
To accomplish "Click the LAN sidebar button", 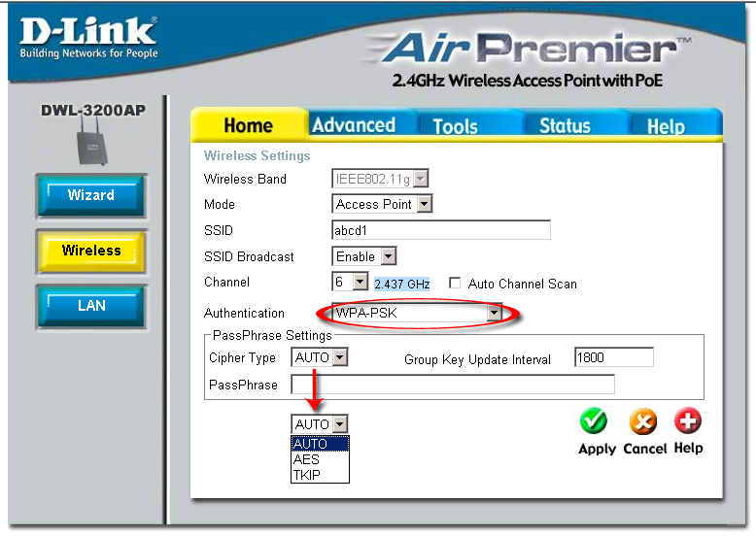I will point(91,307).
